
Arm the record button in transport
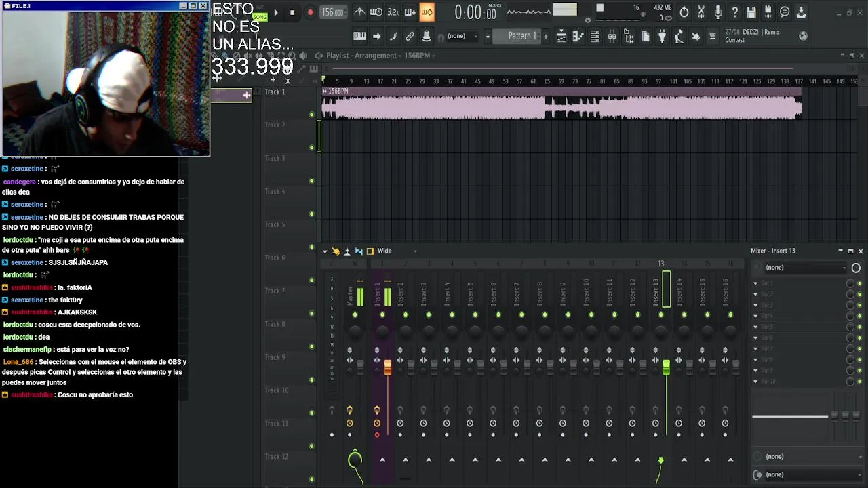coord(310,12)
